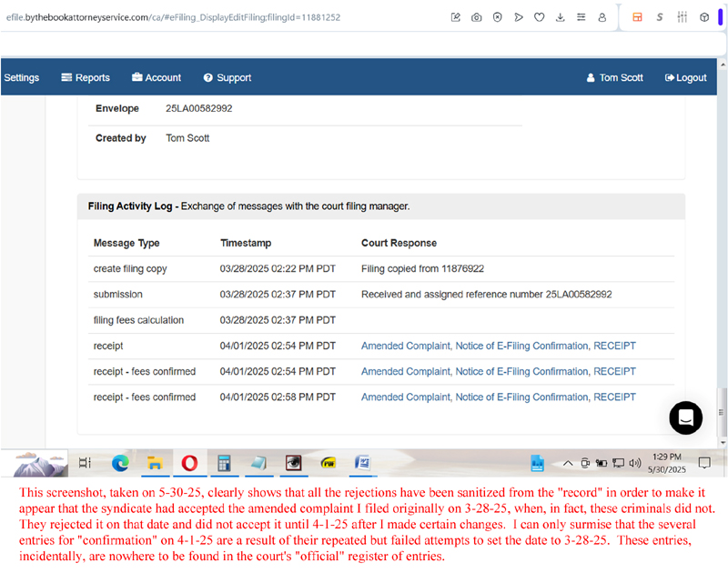Click the Opera browser taskbar icon
This screenshot has height=573, width=728.
pyautogui.click(x=189, y=463)
